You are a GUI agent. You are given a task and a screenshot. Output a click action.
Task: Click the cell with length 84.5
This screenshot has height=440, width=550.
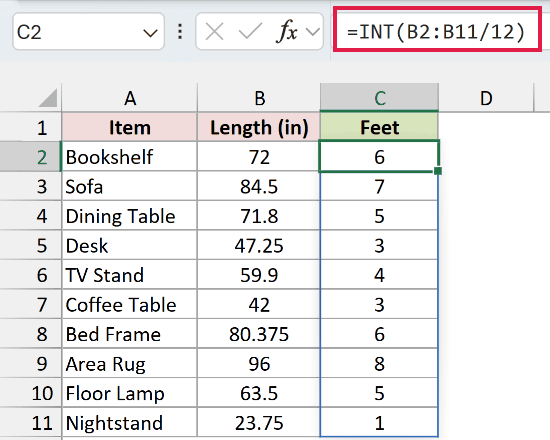pyautogui.click(x=259, y=186)
